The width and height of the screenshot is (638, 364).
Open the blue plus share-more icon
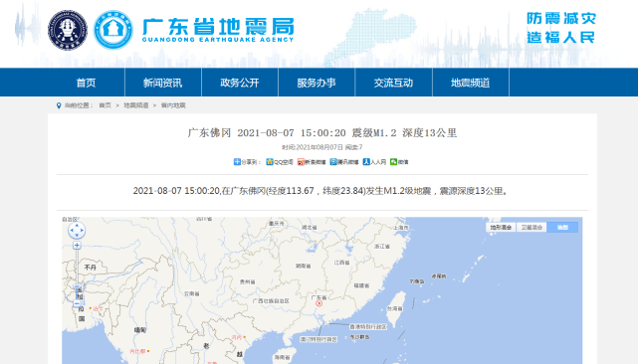(x=237, y=162)
